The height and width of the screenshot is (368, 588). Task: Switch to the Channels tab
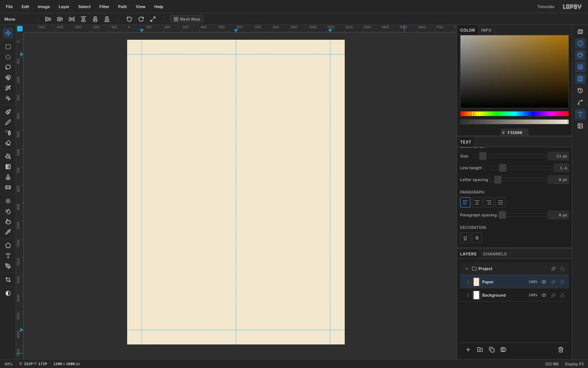[x=495, y=254]
